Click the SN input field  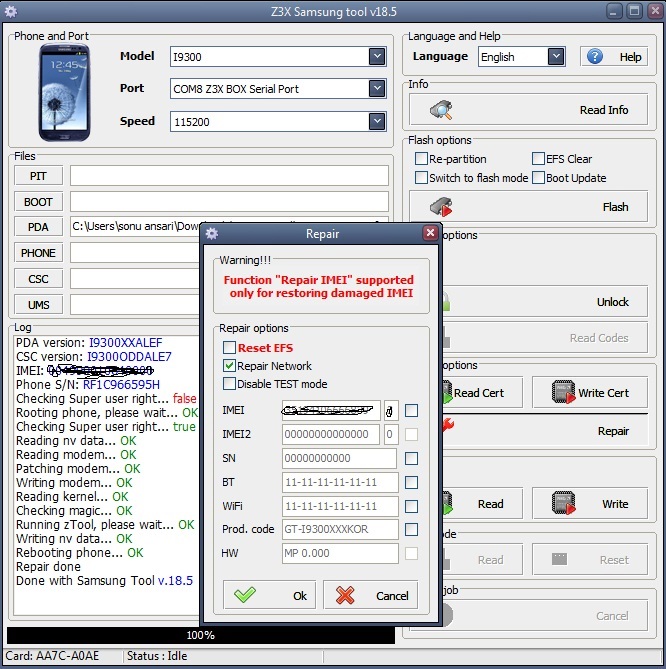[340, 458]
